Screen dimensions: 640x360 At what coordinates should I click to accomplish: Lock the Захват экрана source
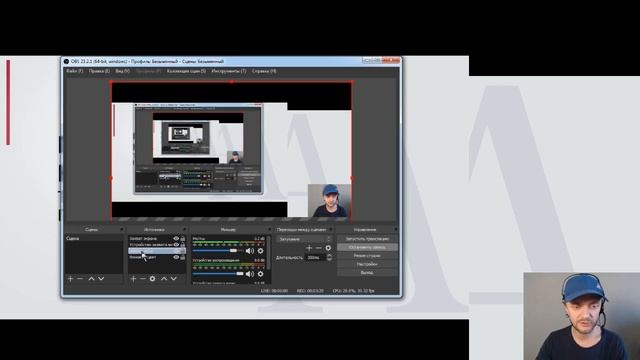(x=183, y=238)
